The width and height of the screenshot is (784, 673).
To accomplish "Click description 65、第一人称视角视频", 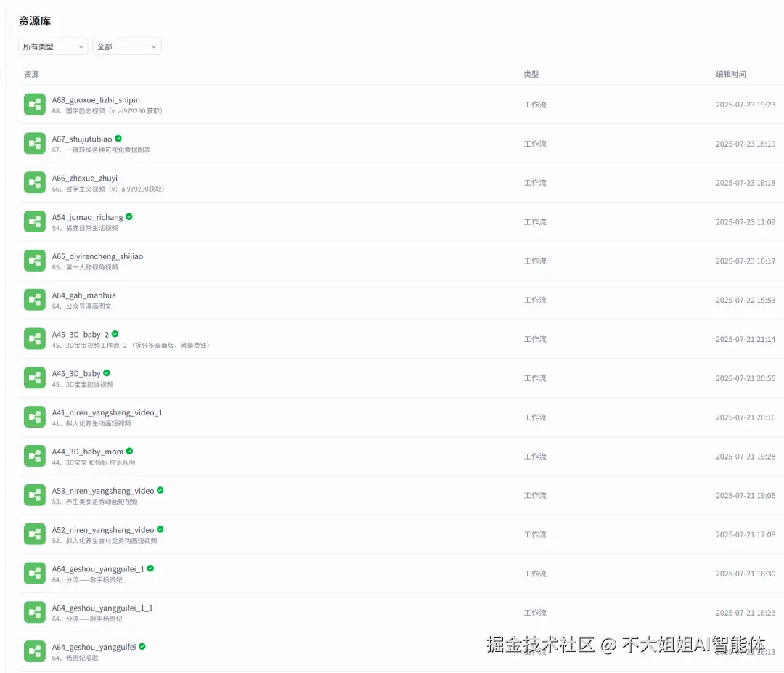I will click(85, 267).
